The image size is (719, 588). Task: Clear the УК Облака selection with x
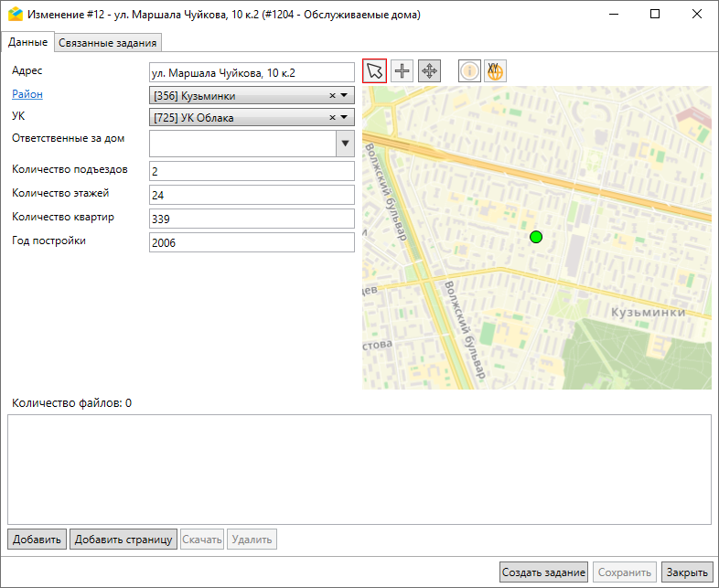[x=333, y=118]
